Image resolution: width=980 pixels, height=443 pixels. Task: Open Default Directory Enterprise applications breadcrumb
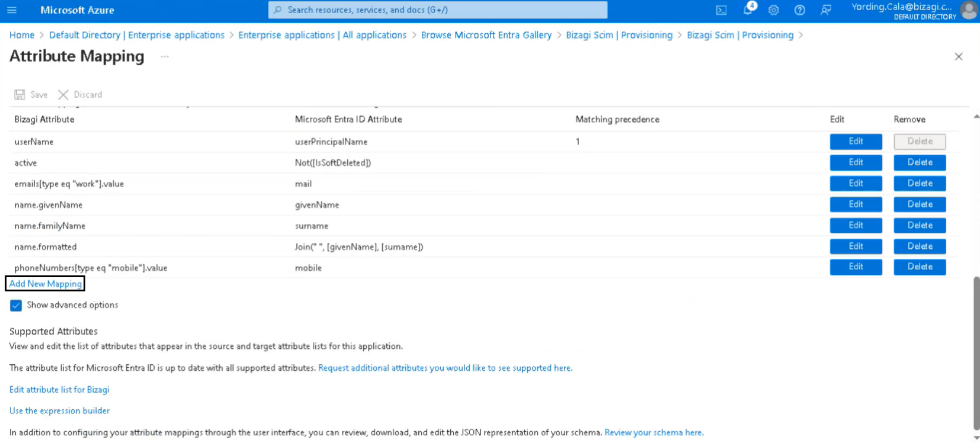[x=137, y=35]
